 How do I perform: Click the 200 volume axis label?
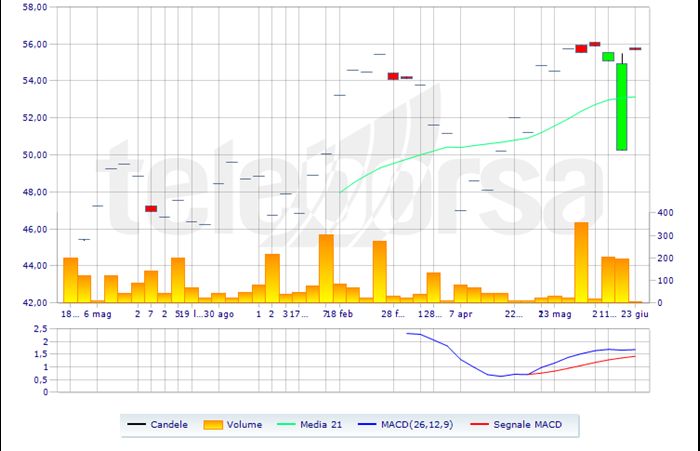point(665,258)
